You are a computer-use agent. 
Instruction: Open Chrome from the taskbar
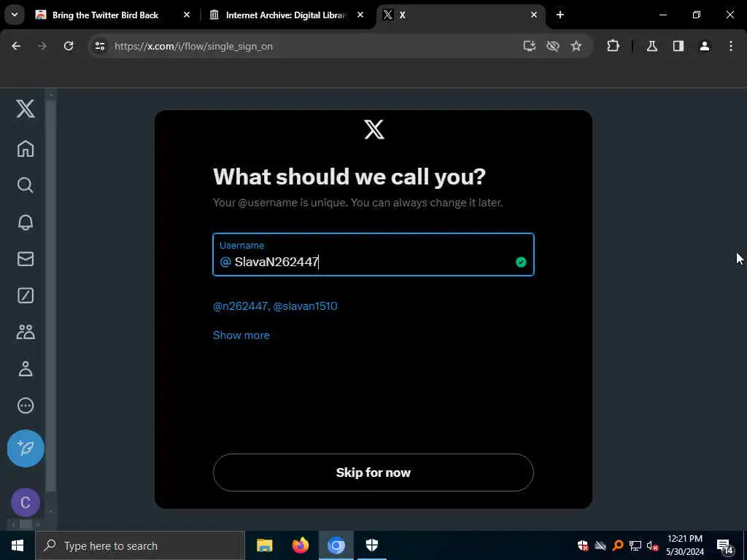(336, 545)
